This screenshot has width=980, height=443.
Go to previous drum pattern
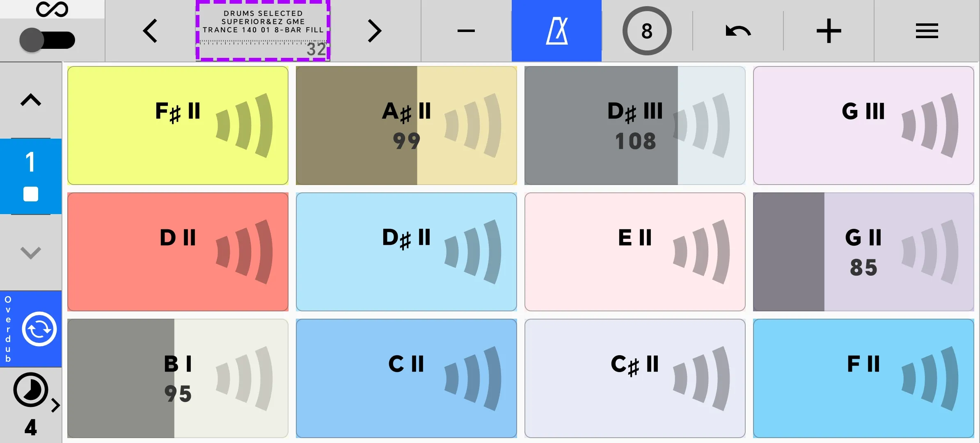tap(150, 31)
